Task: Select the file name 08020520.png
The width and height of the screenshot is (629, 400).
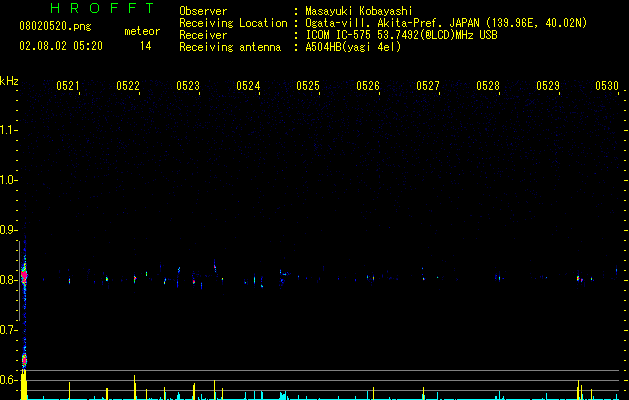Action: click(55, 27)
